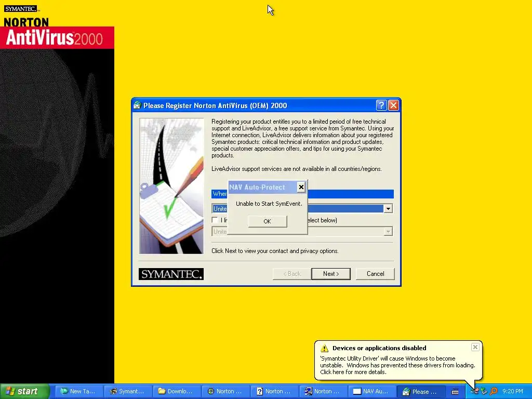
Task: Click 'Click Next to view your contact' text
Action: (x=275, y=251)
